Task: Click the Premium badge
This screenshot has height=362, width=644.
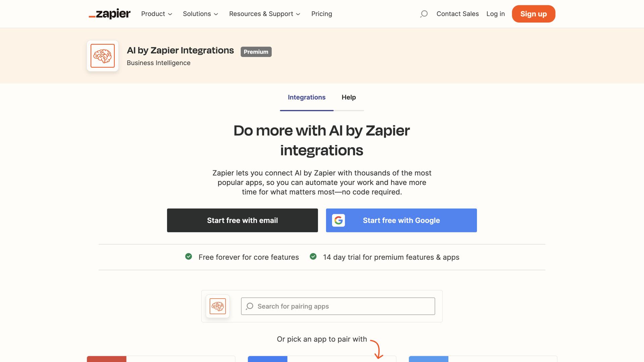Action: 256,52
